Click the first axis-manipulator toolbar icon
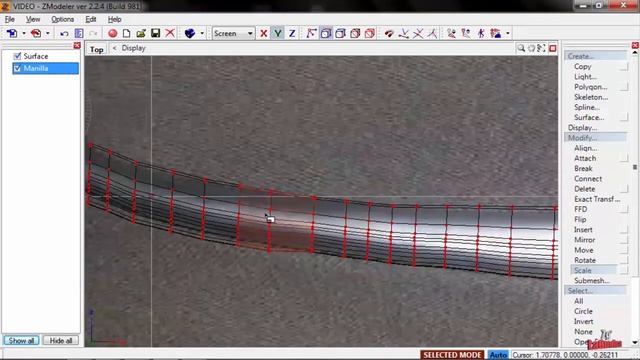 coord(404,33)
